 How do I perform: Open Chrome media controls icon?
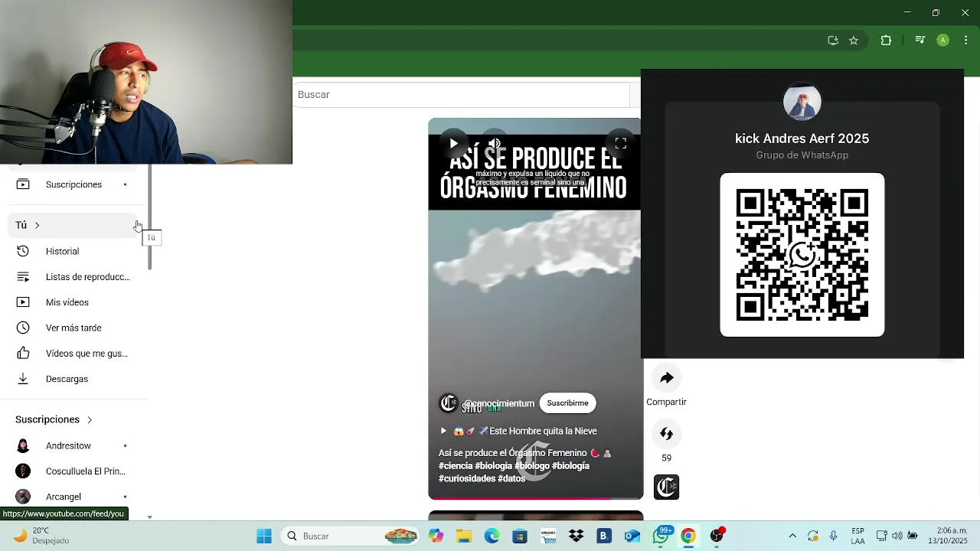click(x=920, y=41)
